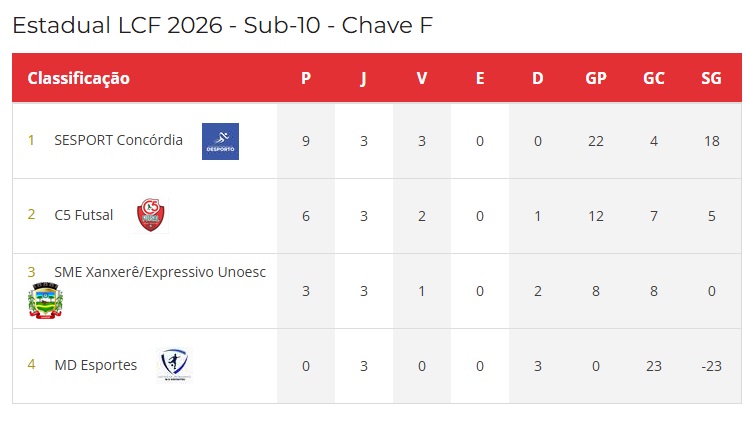Screen dimensions: 749x421
Task: Click the E draws column header
Action: [480, 78]
